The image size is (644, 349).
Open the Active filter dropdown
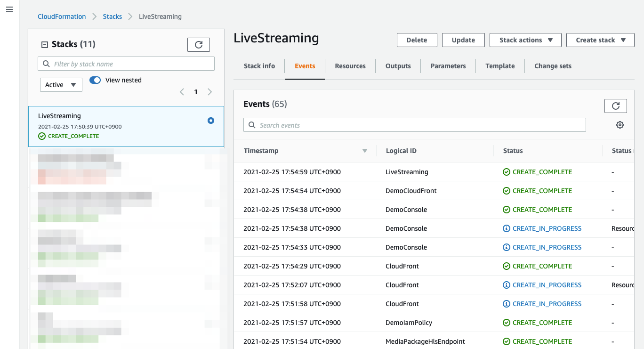[x=61, y=85]
